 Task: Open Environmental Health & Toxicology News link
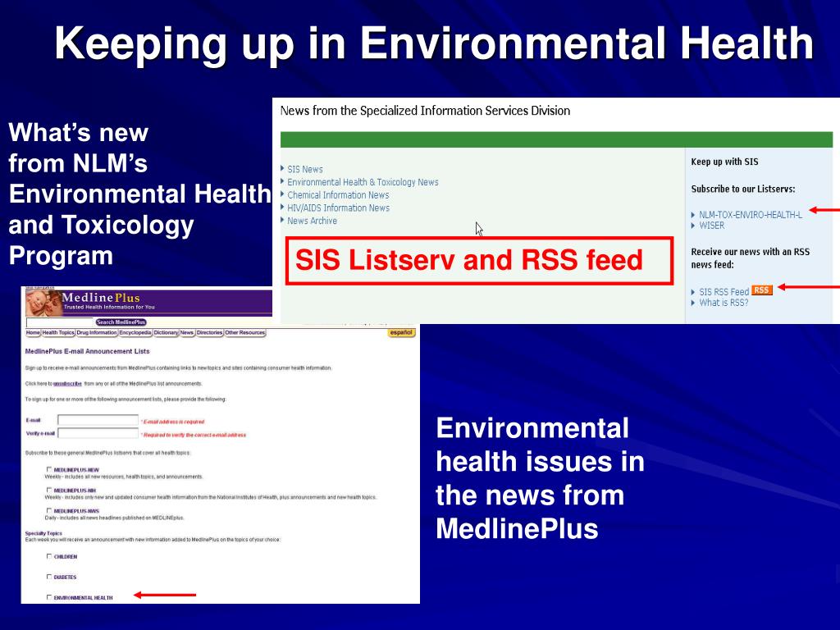(363, 182)
